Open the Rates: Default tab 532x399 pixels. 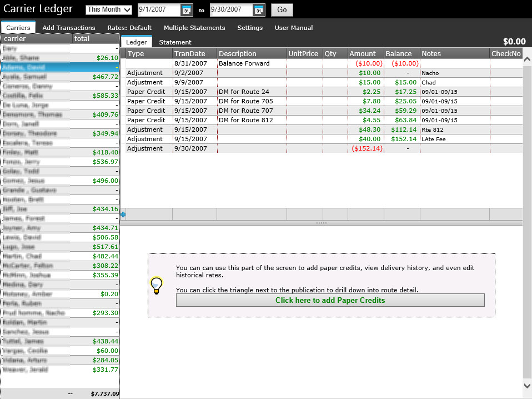tap(129, 28)
